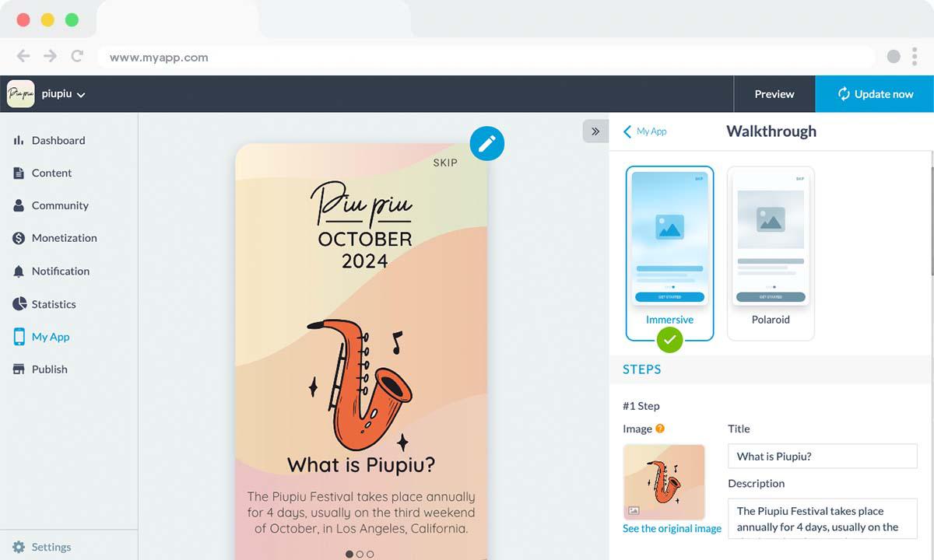Collapse the right panel with double chevron
This screenshot has height=560, width=934.
pyautogui.click(x=595, y=131)
